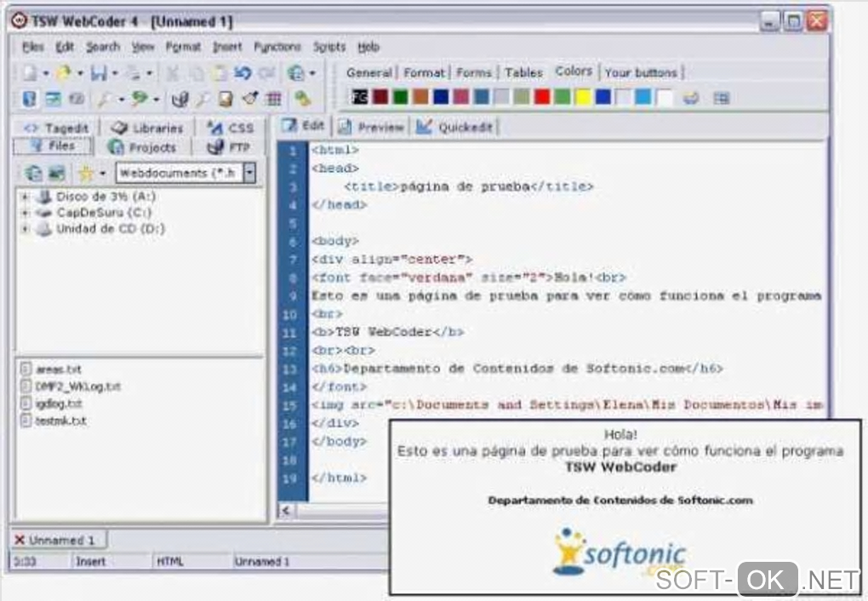Screen dimensions: 868x601
Task: Open the New document dropdown arrow
Action: coord(46,73)
